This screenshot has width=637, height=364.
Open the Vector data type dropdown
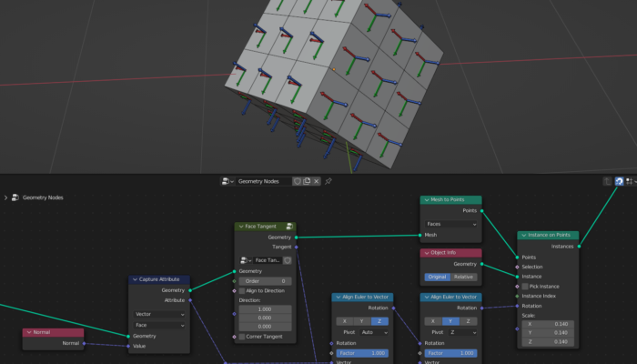159,314
